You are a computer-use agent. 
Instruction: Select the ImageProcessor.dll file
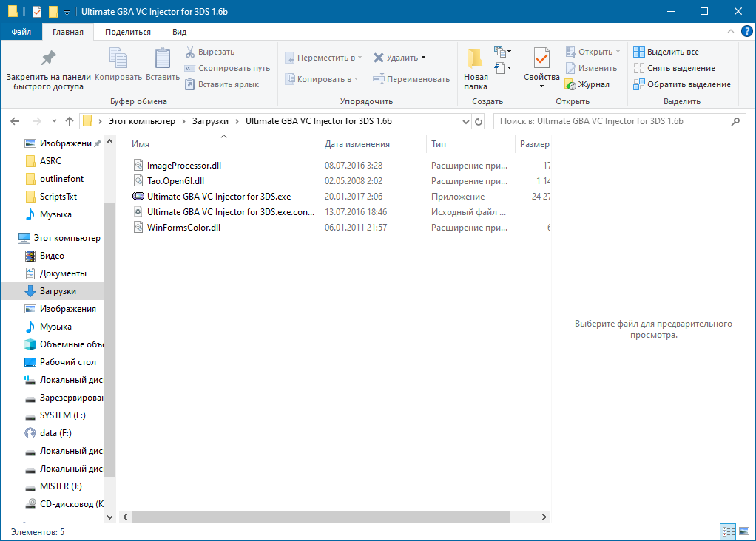(x=184, y=166)
